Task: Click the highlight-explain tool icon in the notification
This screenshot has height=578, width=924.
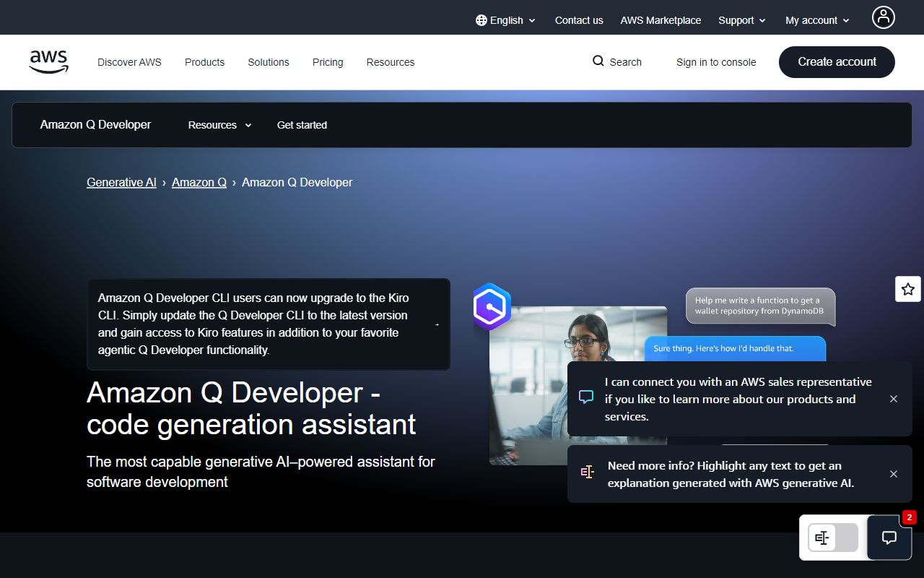Action: tap(587, 471)
